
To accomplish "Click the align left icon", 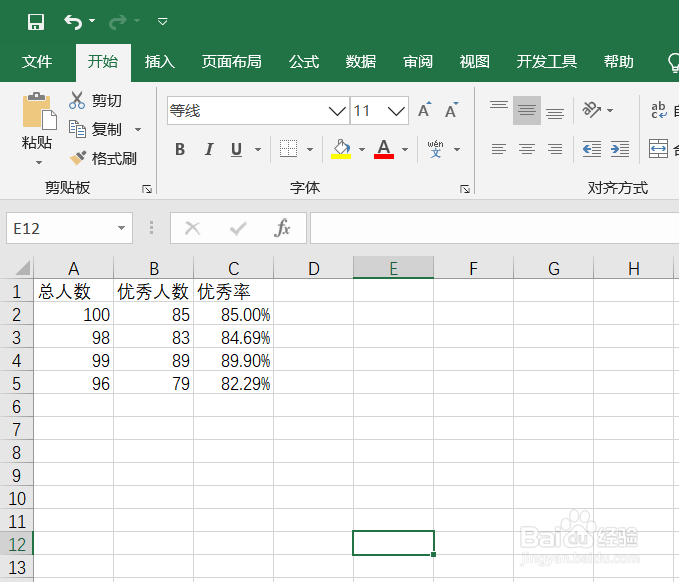I will [x=499, y=149].
